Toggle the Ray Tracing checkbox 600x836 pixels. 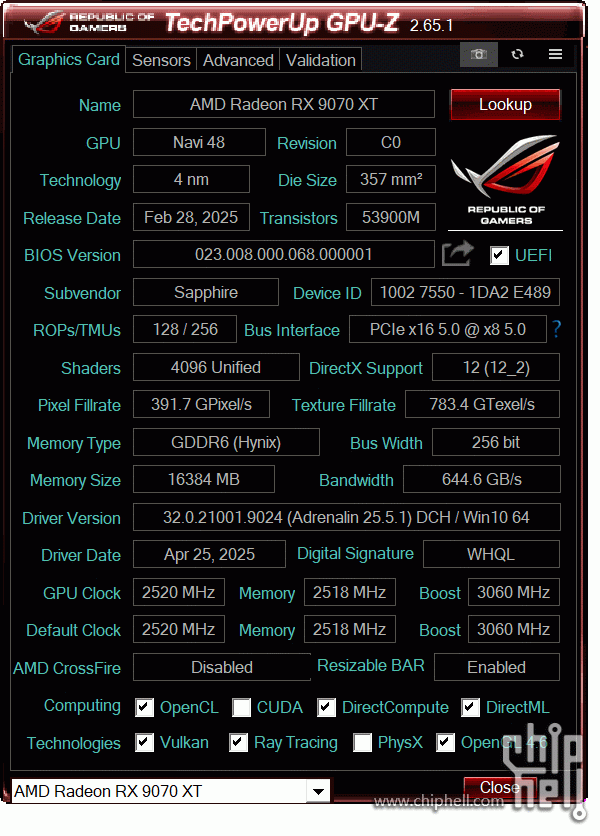(238, 743)
